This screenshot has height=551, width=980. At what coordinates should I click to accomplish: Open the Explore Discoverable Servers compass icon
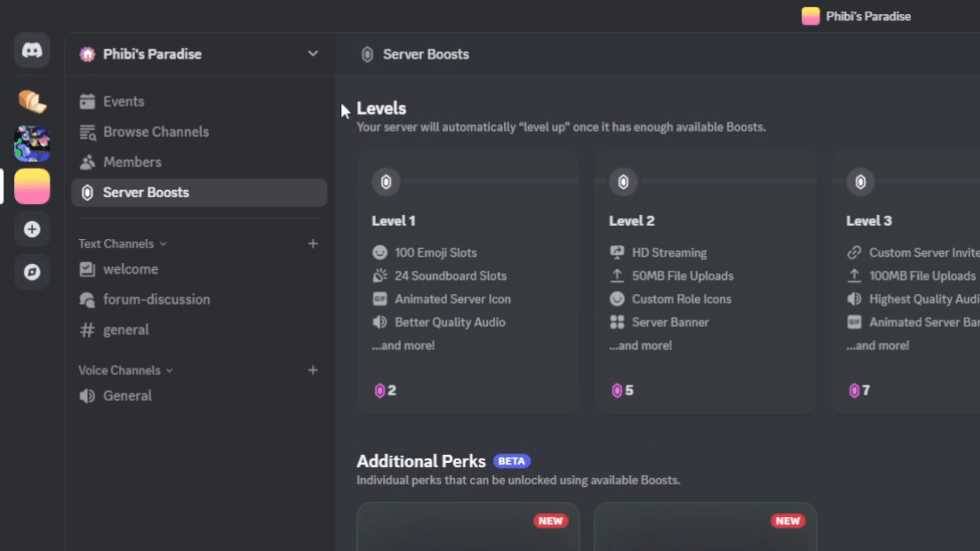tap(32, 272)
